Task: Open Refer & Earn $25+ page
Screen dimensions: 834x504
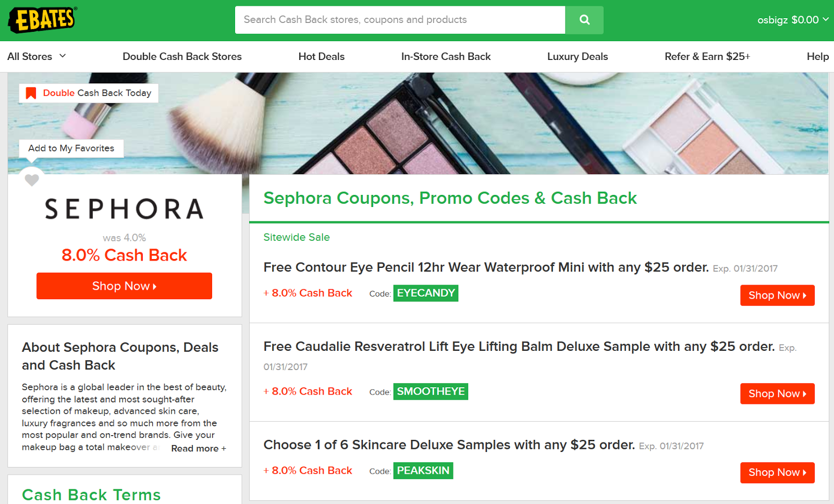Action: click(x=707, y=56)
